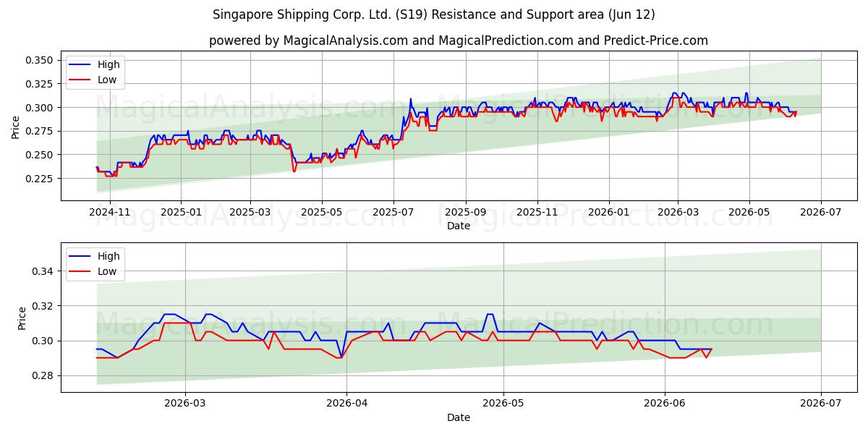This screenshot has width=868, height=434.
Task: Click the 2026-03 tick on bottom chart
Action: point(185,404)
